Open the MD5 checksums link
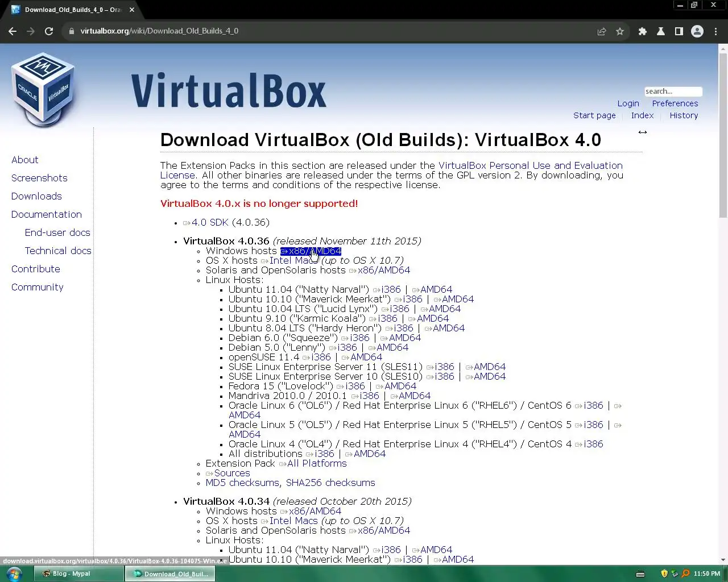This screenshot has width=728, height=582. (x=242, y=483)
